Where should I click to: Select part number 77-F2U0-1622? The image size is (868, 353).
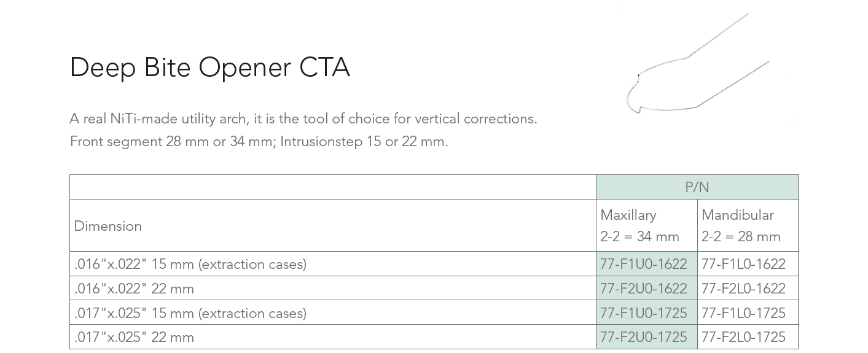click(x=643, y=289)
